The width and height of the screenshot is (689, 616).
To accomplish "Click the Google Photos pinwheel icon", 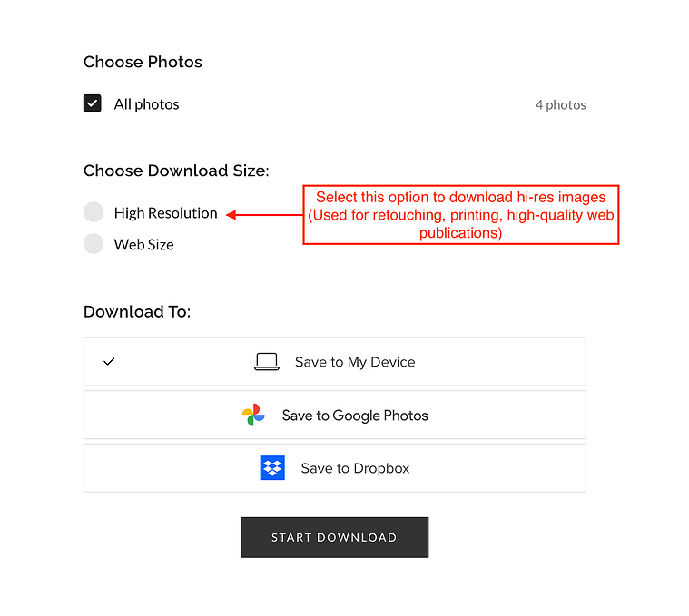I will tap(253, 415).
